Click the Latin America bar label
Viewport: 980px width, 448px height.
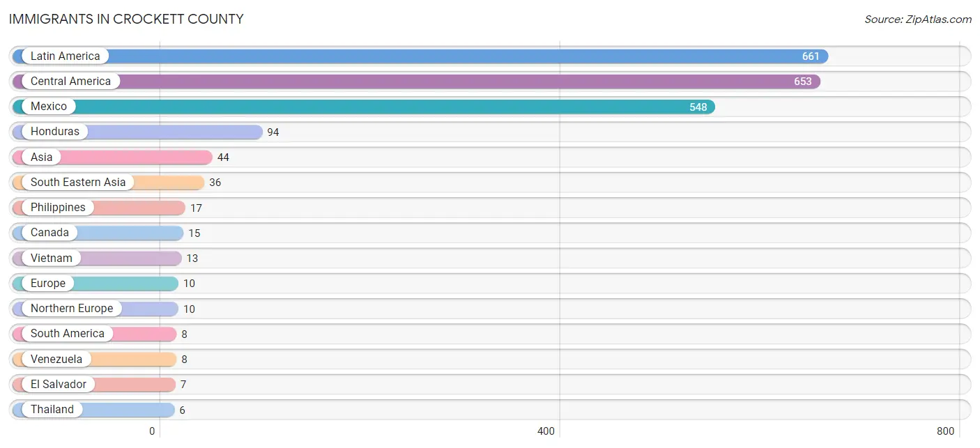coord(65,56)
